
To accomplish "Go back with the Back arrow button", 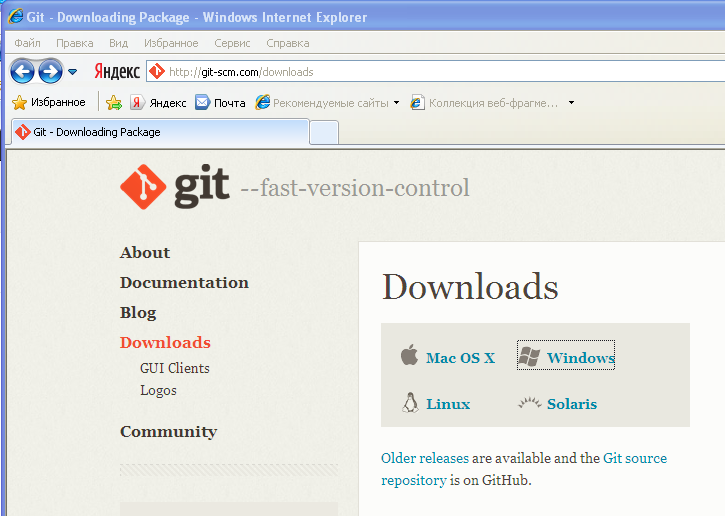I will coord(22,72).
